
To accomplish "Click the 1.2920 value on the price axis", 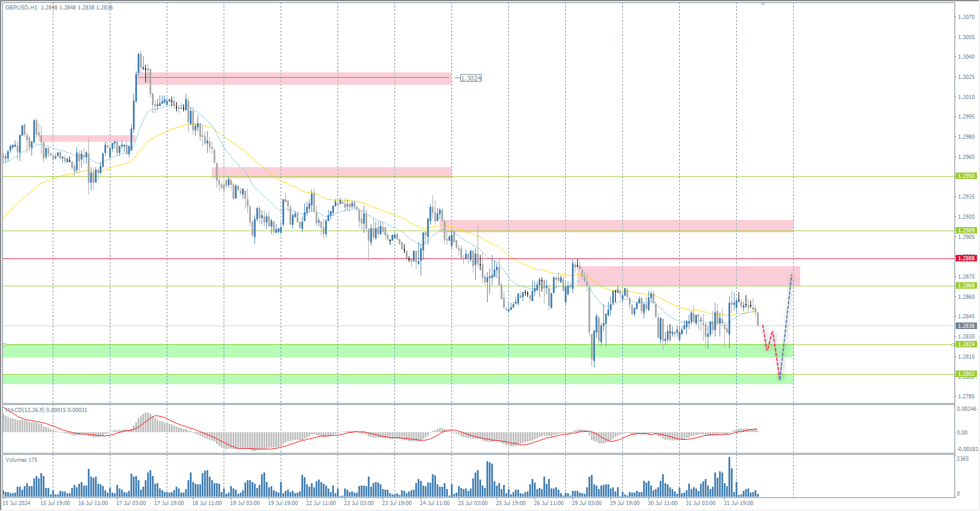I will tap(966, 217).
